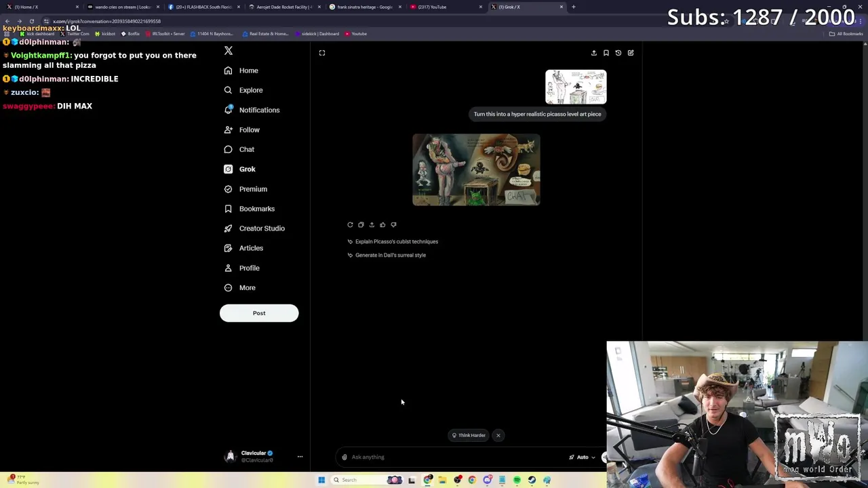
Task: Open Discord from the taskbar
Action: click(x=488, y=480)
